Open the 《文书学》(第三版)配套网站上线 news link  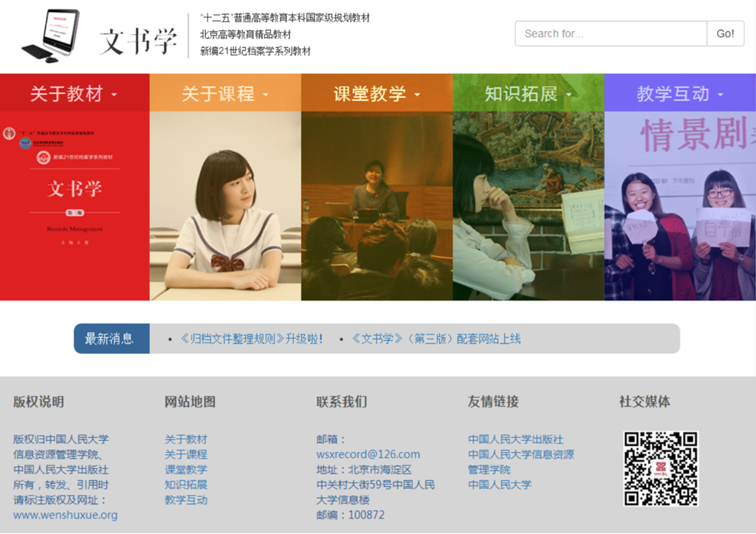point(436,339)
